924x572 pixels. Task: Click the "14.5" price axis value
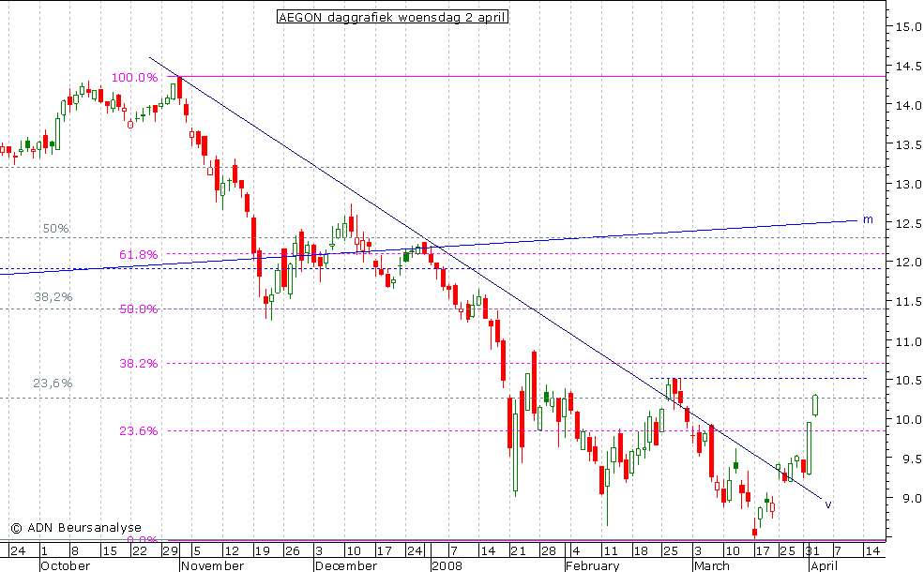click(908, 66)
